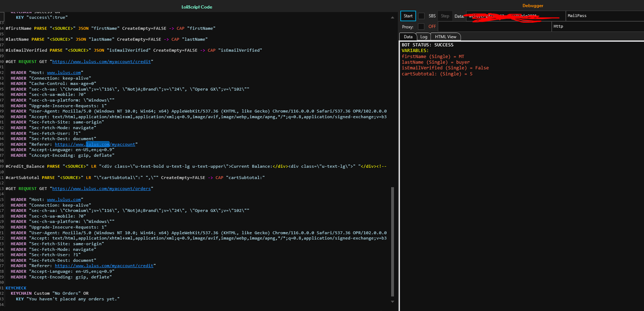The image size is (644, 311).
Task: Open the Http proxy type dropdown
Action: pos(597,27)
